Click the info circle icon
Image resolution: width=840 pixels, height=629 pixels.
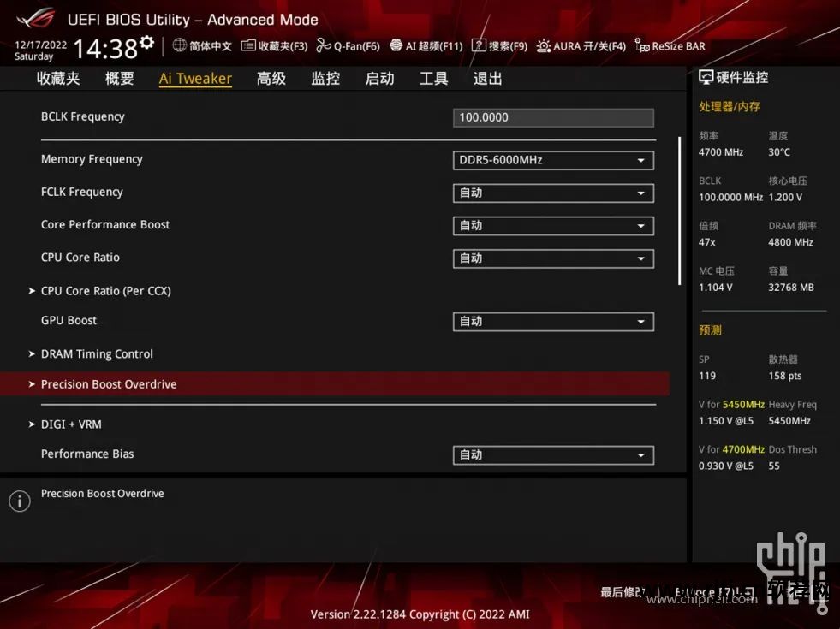coord(20,501)
